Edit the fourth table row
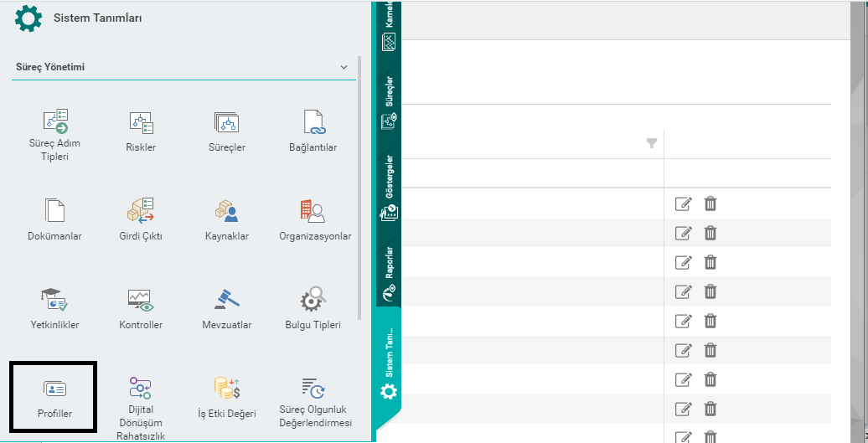 (684, 291)
